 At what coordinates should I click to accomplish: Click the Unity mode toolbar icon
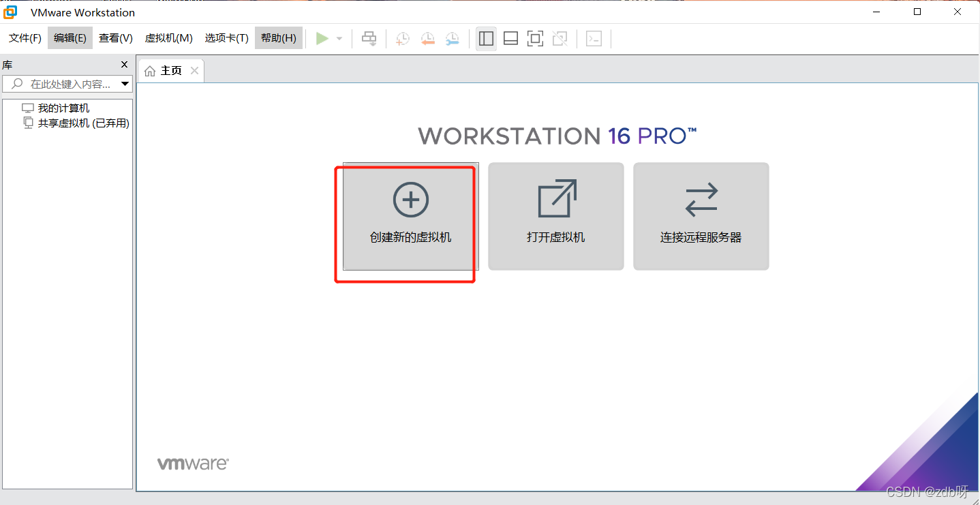click(560, 39)
